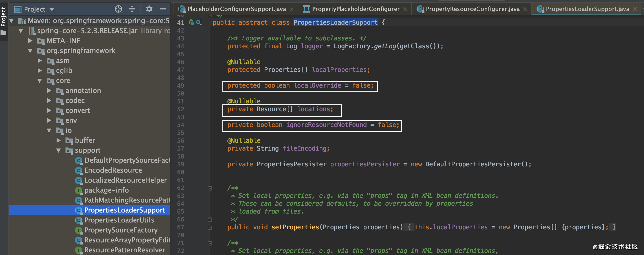Expand folded setProperties method on line 67
The height and width of the screenshot is (255, 644).
click(210, 227)
